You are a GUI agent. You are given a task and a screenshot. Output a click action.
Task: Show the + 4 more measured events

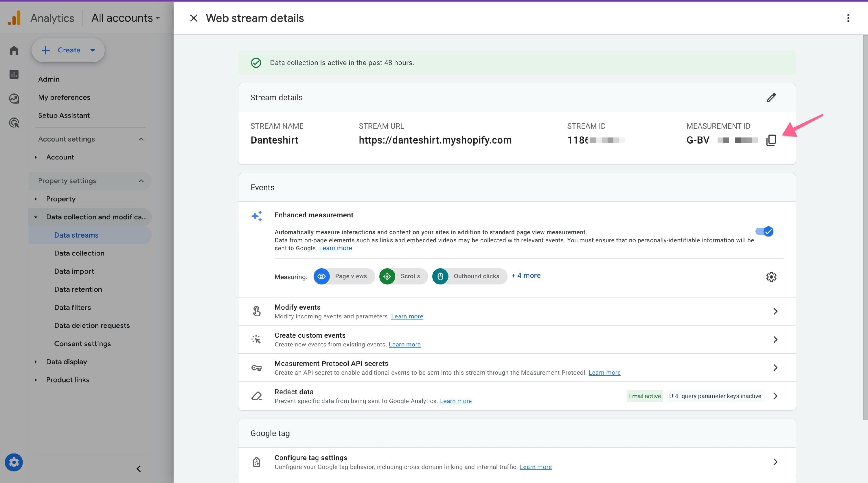click(x=526, y=276)
